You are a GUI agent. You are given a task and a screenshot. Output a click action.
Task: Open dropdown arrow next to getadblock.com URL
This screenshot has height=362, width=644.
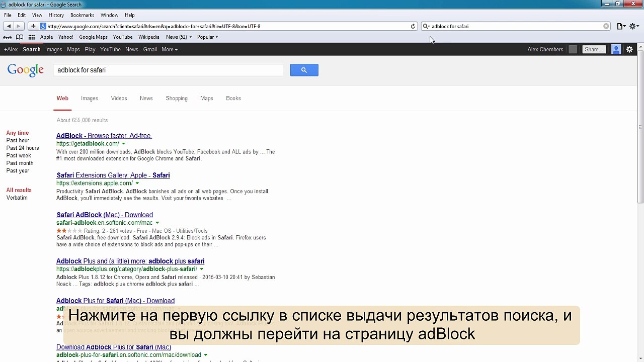[124, 144]
